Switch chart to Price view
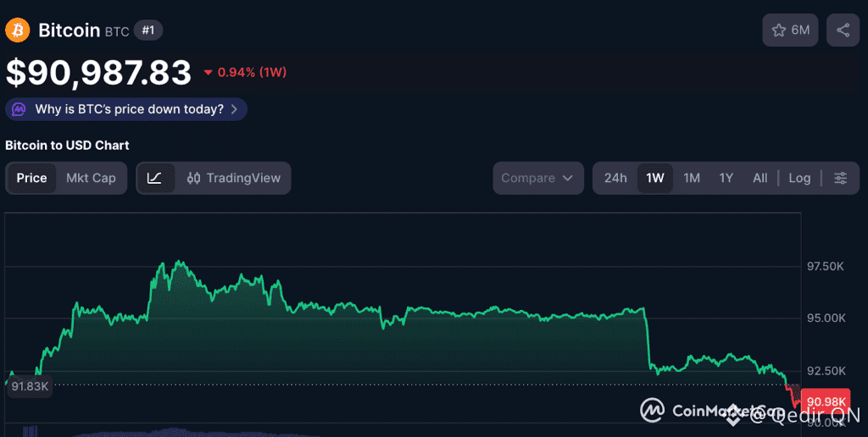Screen dimensions: 868x437 (32, 178)
